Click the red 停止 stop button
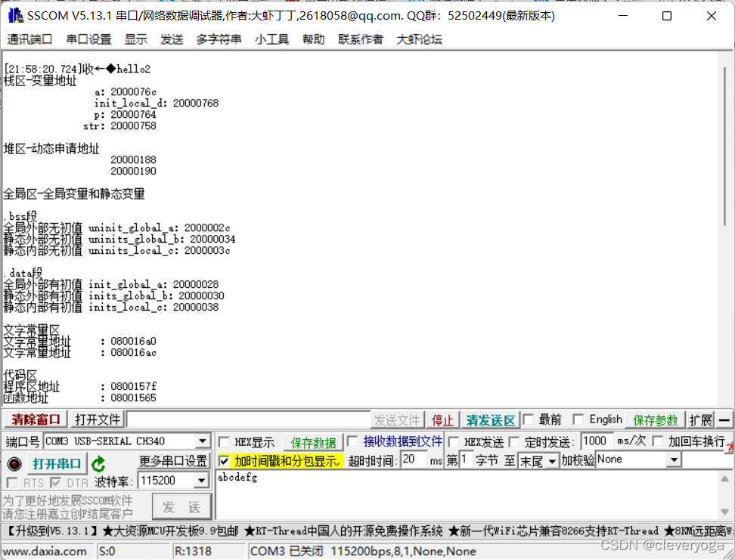735x560 pixels. [x=442, y=419]
